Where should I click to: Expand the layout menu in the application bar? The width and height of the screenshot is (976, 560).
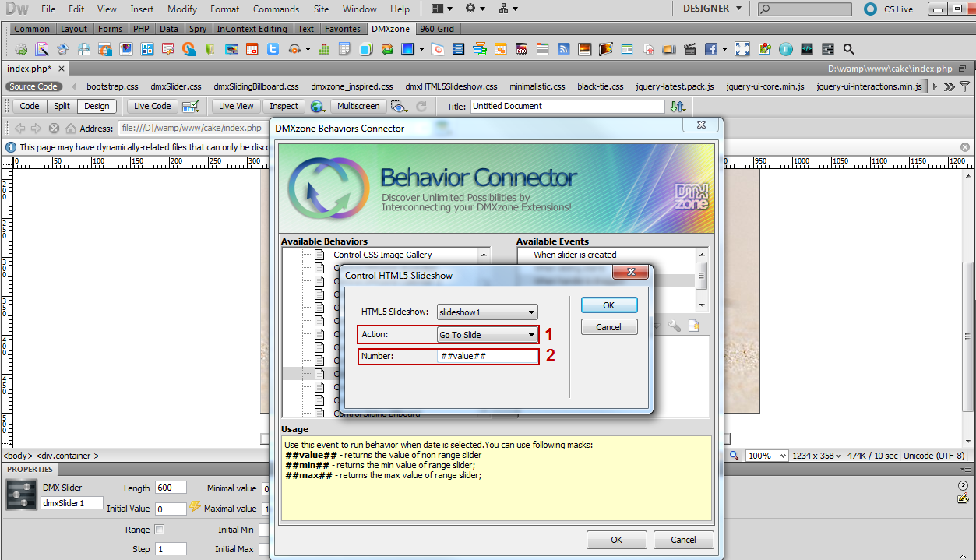tap(442, 9)
